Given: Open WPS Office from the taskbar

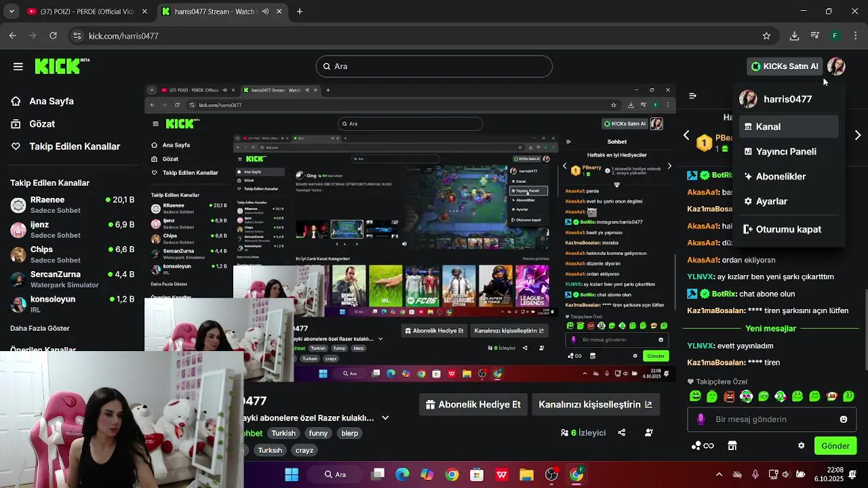Looking at the screenshot, I should tap(501, 474).
